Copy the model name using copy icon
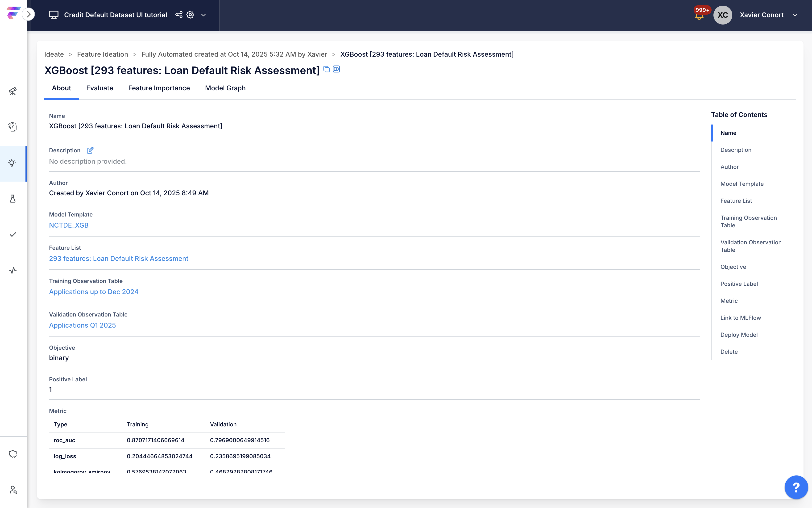This screenshot has width=812, height=508. (x=326, y=69)
